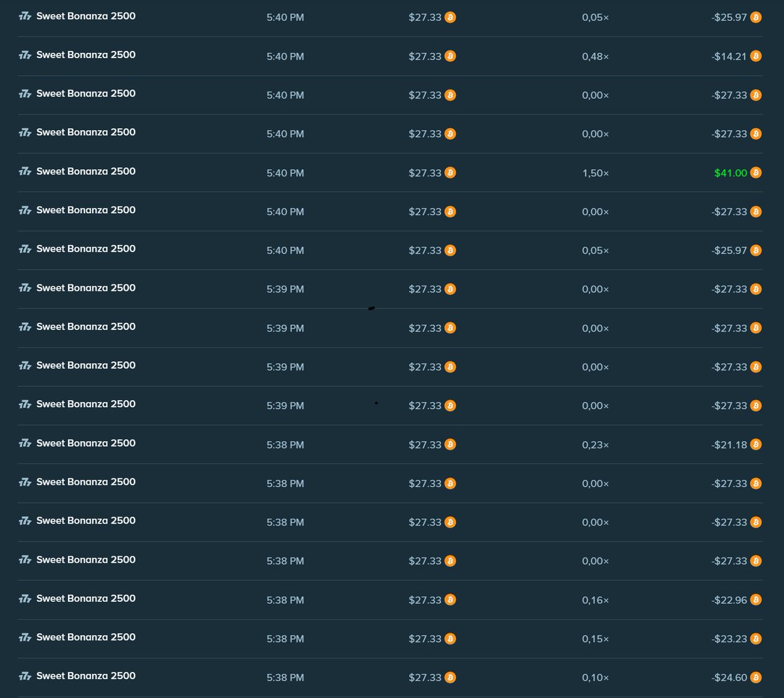This screenshot has width=784, height=698.
Task: Click the 5:40 PM time in the 0,48× row
Action: (x=285, y=56)
